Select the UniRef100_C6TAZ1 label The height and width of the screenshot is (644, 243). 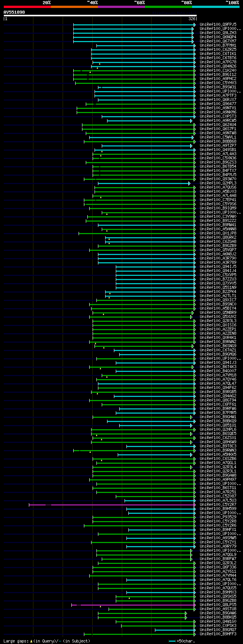pyautogui.click(x=218, y=350)
